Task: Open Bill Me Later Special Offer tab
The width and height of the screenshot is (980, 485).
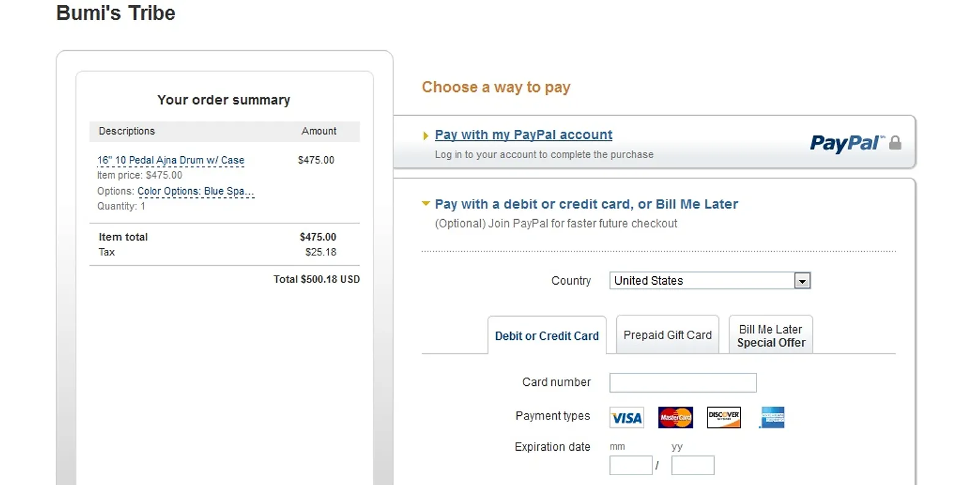Action: tap(771, 335)
